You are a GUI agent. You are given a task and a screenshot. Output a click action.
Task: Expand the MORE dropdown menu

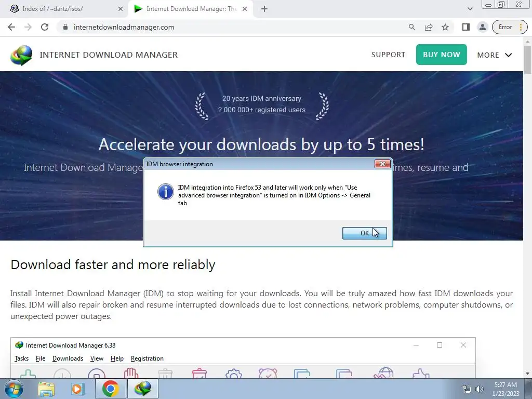pyautogui.click(x=495, y=55)
